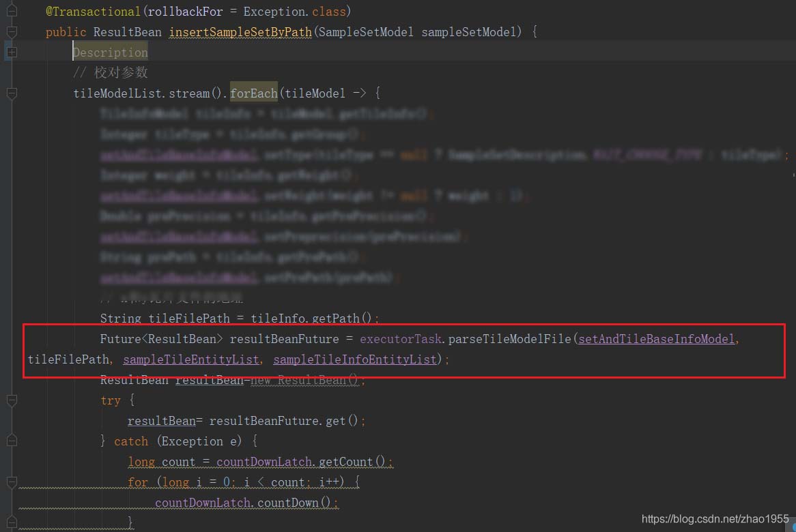The height and width of the screenshot is (532, 796).
Task: Click the 'catch (Exception e)' clause
Action: 178,441
